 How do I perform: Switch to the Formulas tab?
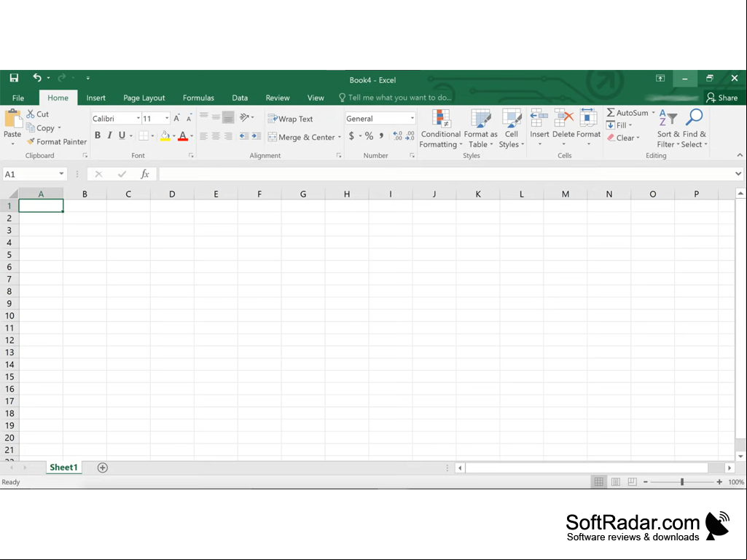pos(198,98)
